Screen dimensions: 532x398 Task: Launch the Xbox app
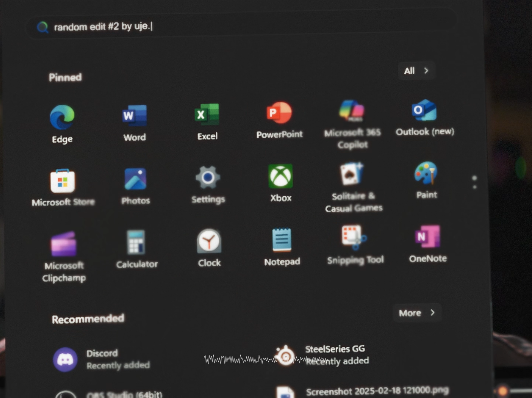[281, 183]
